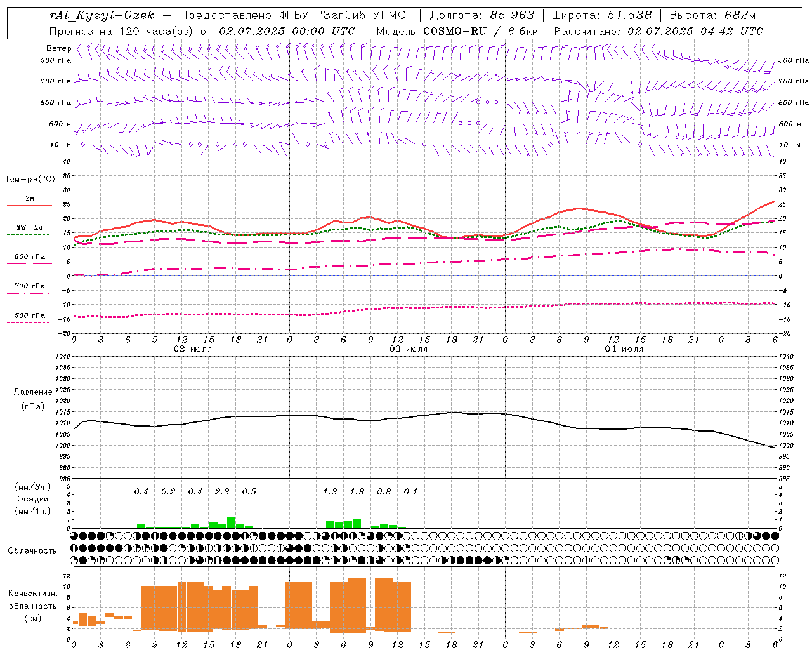This screenshot has height=650, width=812.
Task: Click the 02 июля date label
Action: coord(193,349)
